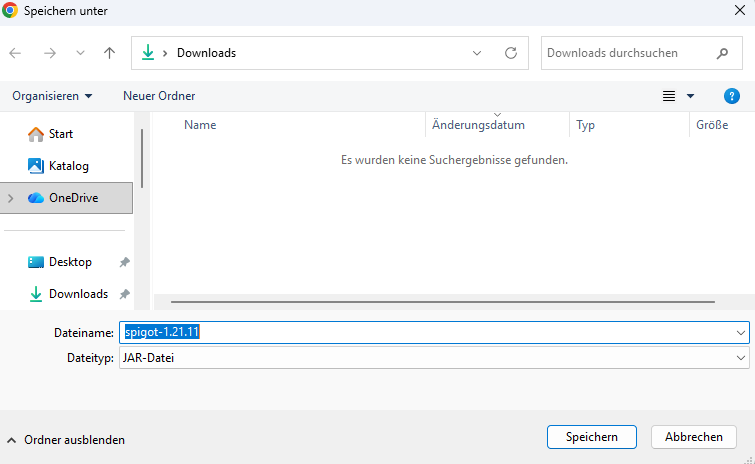Pin icon next to Desktop

(x=124, y=262)
